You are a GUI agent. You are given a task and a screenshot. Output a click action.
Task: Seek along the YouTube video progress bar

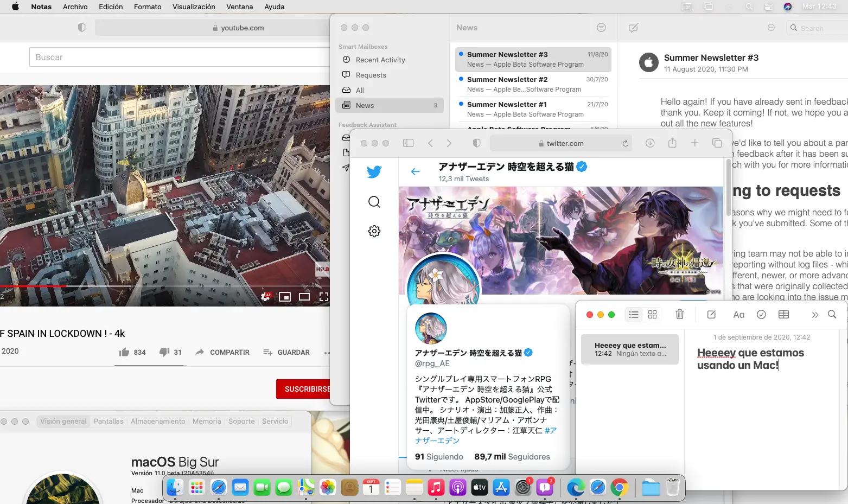[165, 285]
